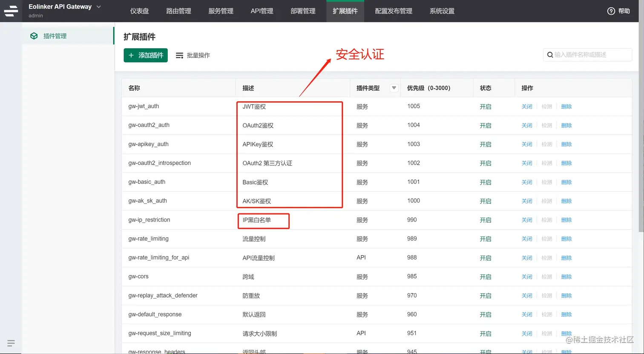644x354 pixels.
Task: Delete gw-rate_limiting using its 删除 link
Action: pyautogui.click(x=566, y=239)
